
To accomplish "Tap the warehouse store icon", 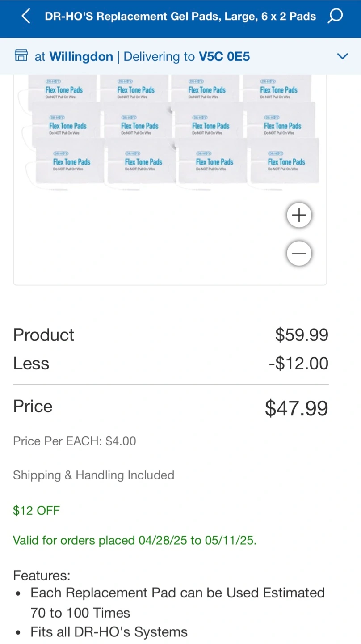I will (21, 56).
